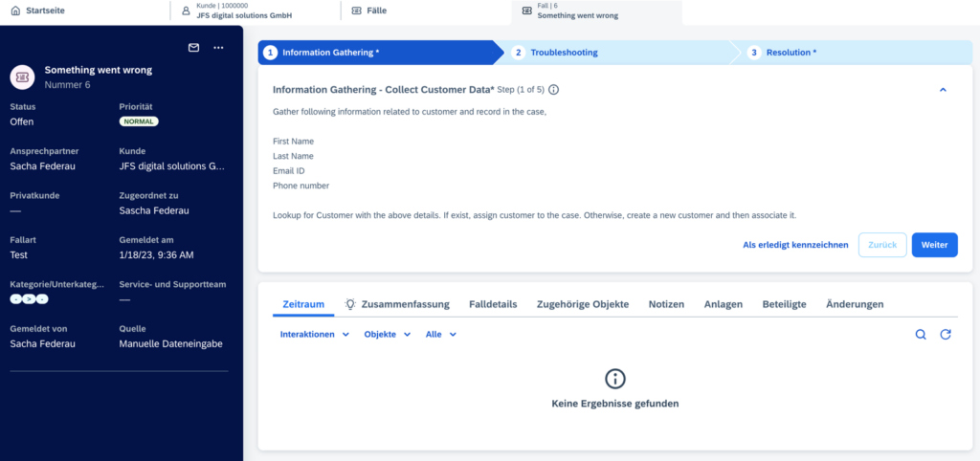980x461 pixels.
Task: Click Als erledigt kennzeichnen link
Action: (795, 245)
